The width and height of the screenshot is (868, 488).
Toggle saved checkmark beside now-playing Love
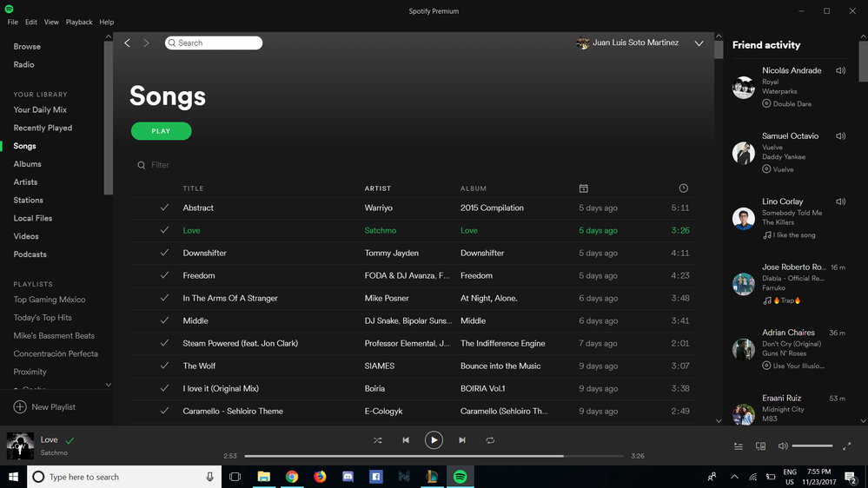[70, 441]
